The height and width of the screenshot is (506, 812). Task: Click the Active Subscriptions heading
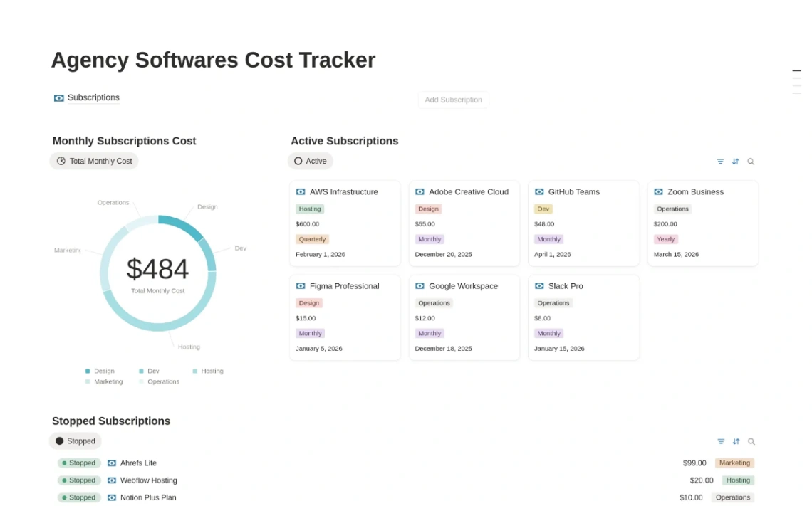pyautogui.click(x=344, y=141)
